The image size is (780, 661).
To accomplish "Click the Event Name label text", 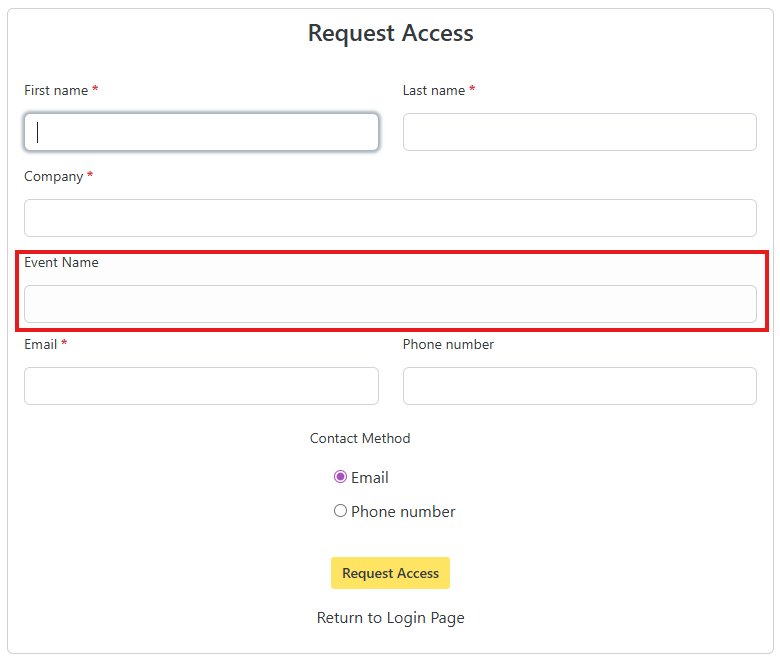I will 62,262.
